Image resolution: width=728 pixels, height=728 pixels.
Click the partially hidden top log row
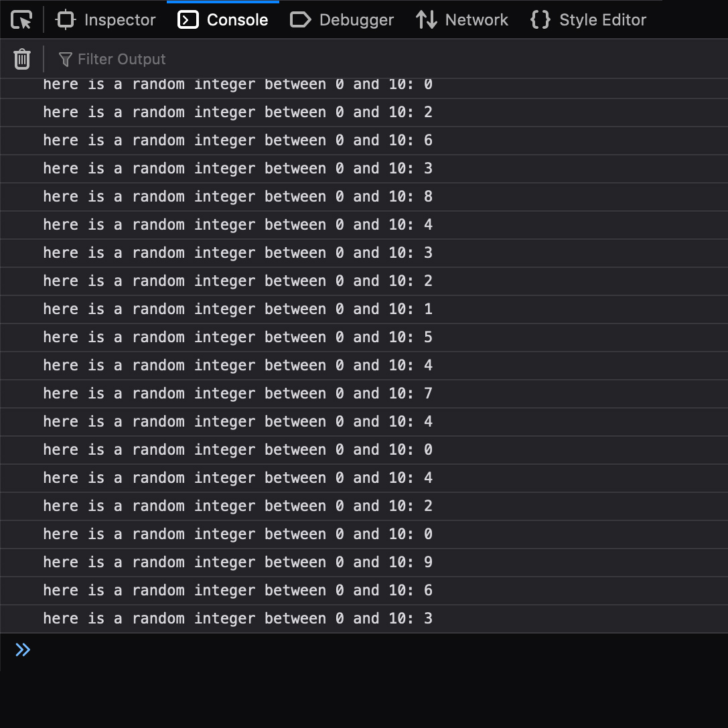click(x=238, y=86)
